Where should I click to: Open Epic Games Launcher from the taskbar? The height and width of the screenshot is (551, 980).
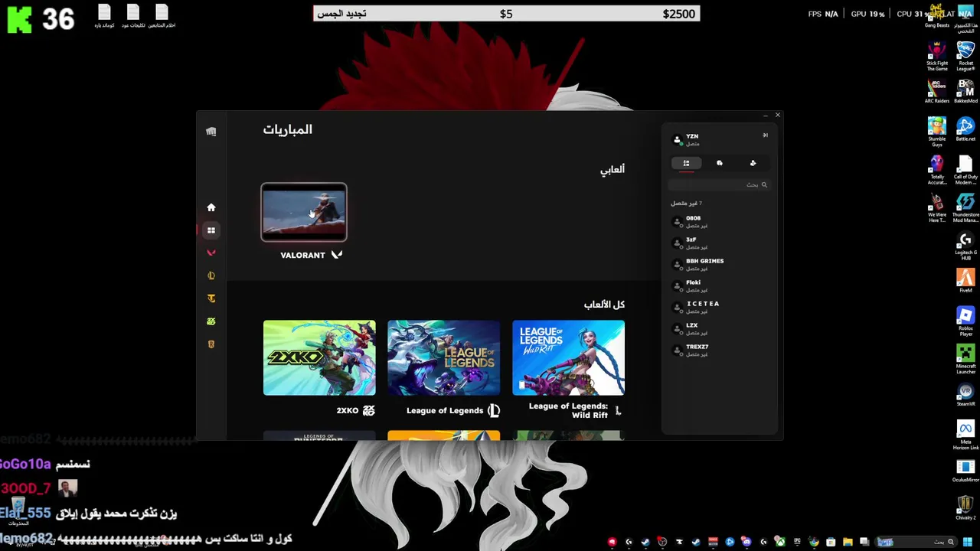tap(797, 542)
